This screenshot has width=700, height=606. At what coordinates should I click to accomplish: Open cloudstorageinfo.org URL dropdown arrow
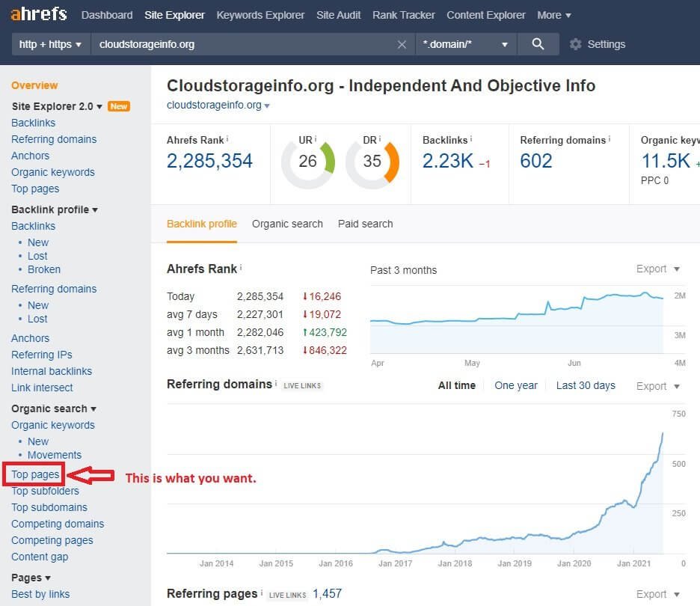click(267, 105)
